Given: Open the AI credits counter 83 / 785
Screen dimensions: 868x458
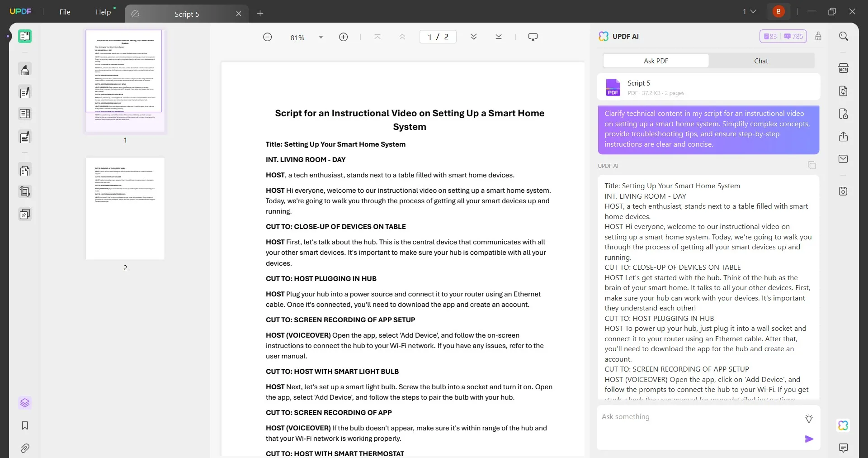Looking at the screenshot, I should [783, 36].
